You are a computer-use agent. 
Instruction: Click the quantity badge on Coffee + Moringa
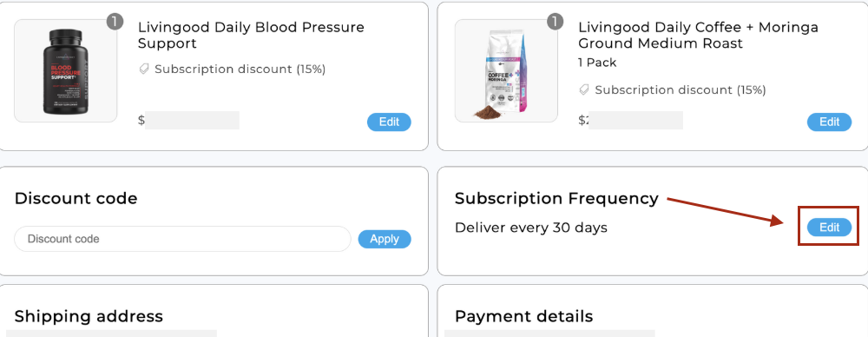pos(555,23)
